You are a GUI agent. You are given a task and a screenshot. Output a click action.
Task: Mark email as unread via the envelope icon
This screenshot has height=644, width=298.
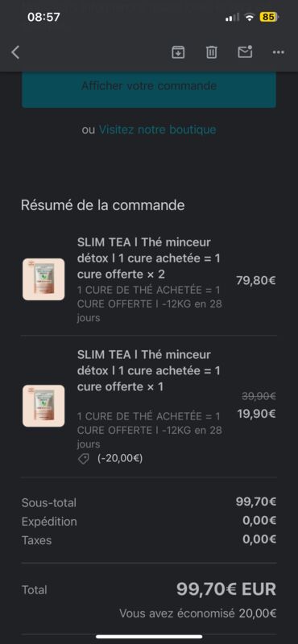tap(245, 52)
